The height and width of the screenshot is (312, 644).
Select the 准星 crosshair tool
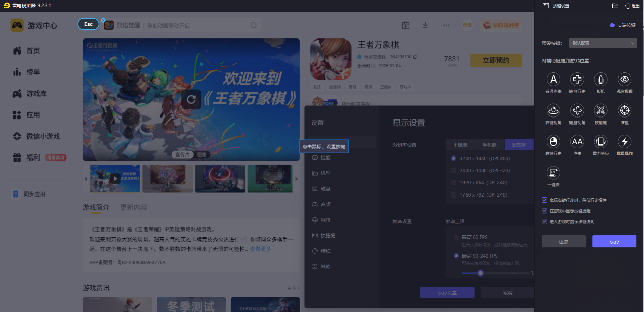pyautogui.click(x=624, y=110)
